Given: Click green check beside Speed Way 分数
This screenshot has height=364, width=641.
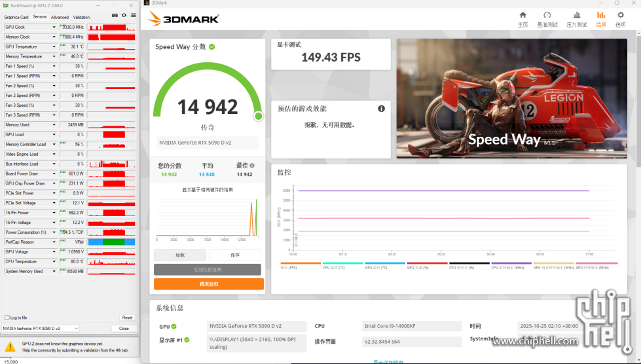Looking at the screenshot, I should [211, 46].
